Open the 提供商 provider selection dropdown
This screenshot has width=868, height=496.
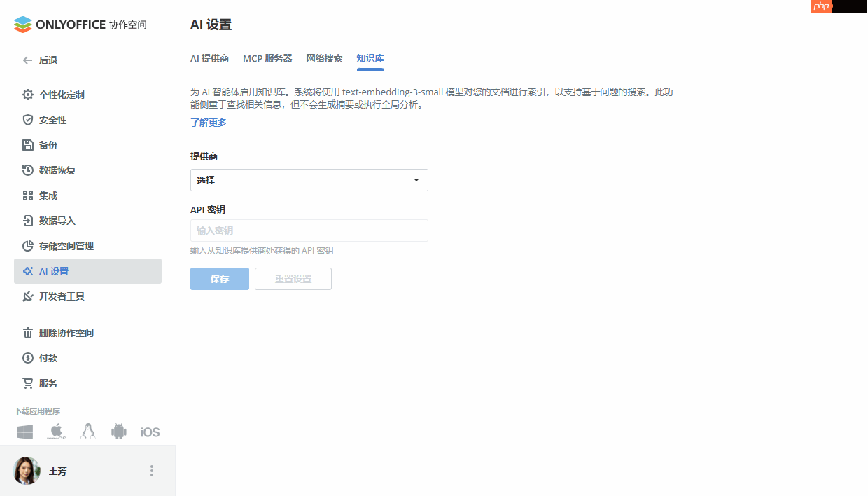[x=309, y=180]
